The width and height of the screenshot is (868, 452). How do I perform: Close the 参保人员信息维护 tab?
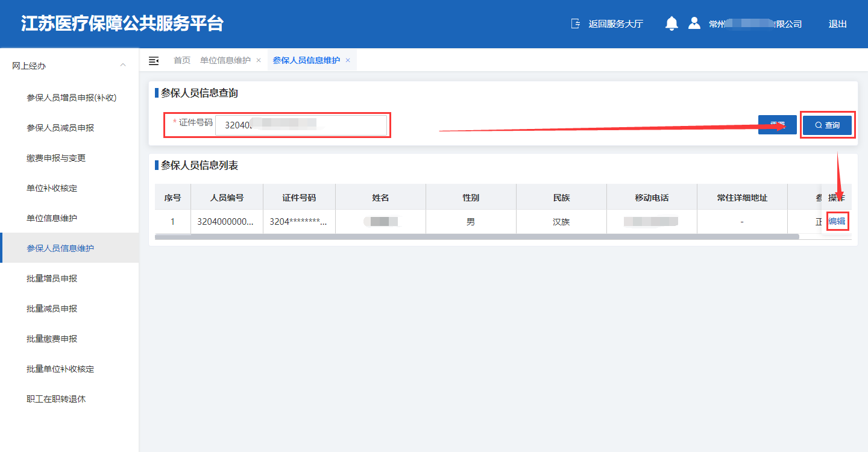(x=348, y=60)
